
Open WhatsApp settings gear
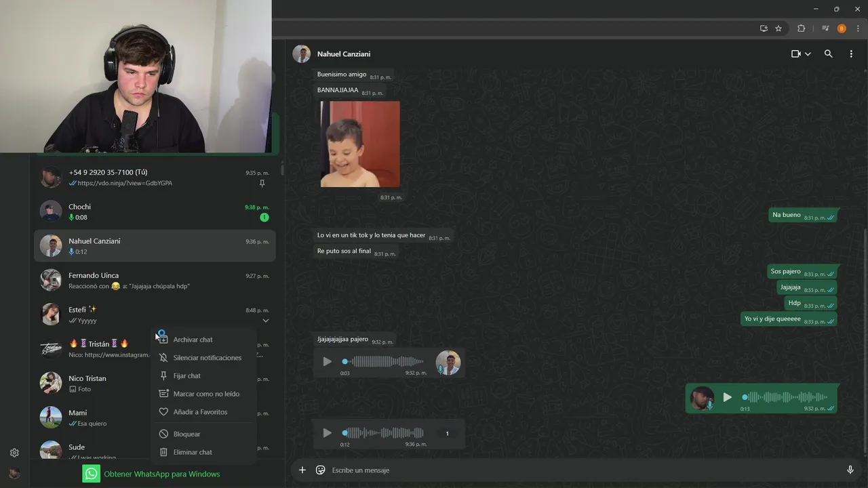[14, 453]
